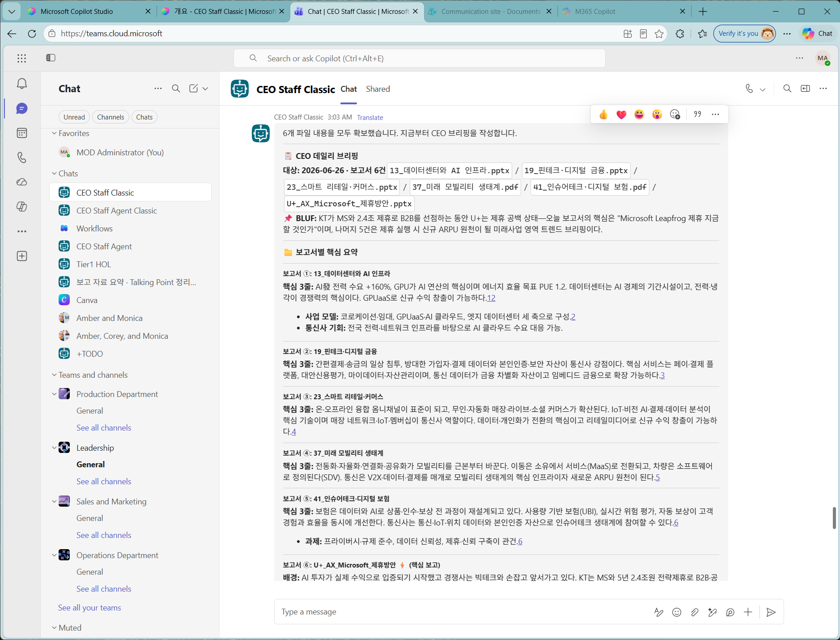Viewport: 840px width, 640px height.
Task: Filter chat list by Channels
Action: 110,117
